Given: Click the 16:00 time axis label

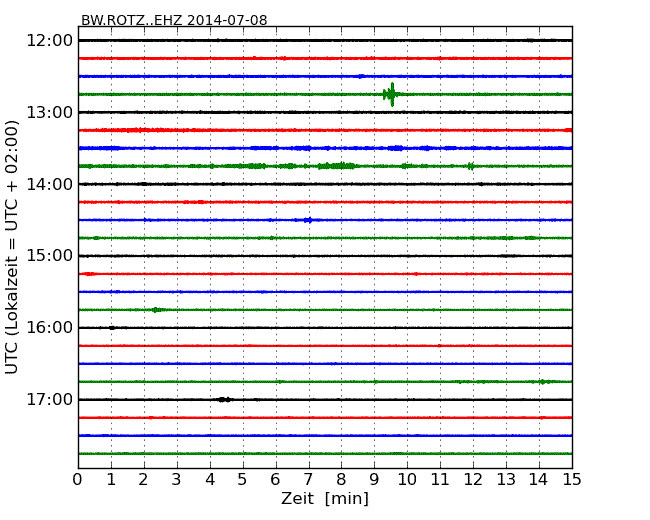Looking at the screenshot, I should click(x=50, y=328).
